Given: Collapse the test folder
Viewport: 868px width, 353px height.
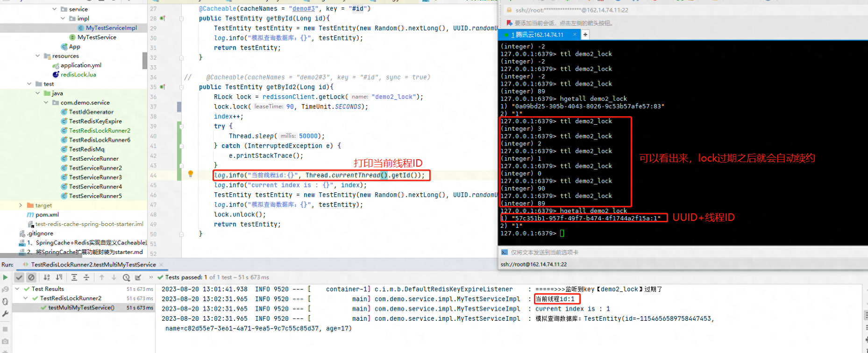Looking at the screenshot, I should click(29, 84).
